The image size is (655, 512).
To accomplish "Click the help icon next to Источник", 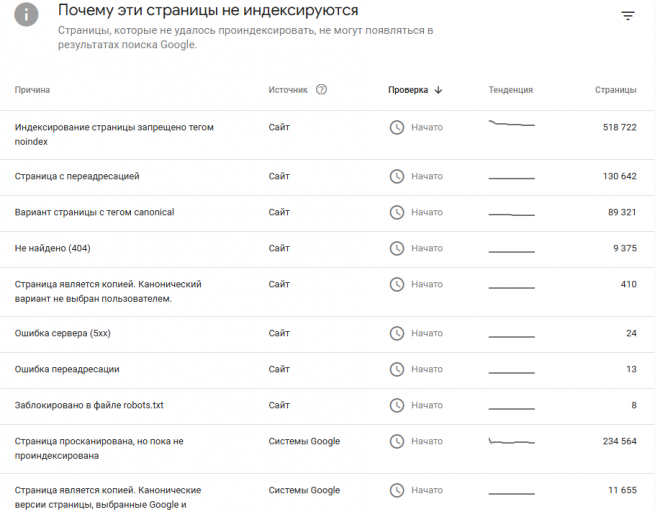I will (x=321, y=90).
